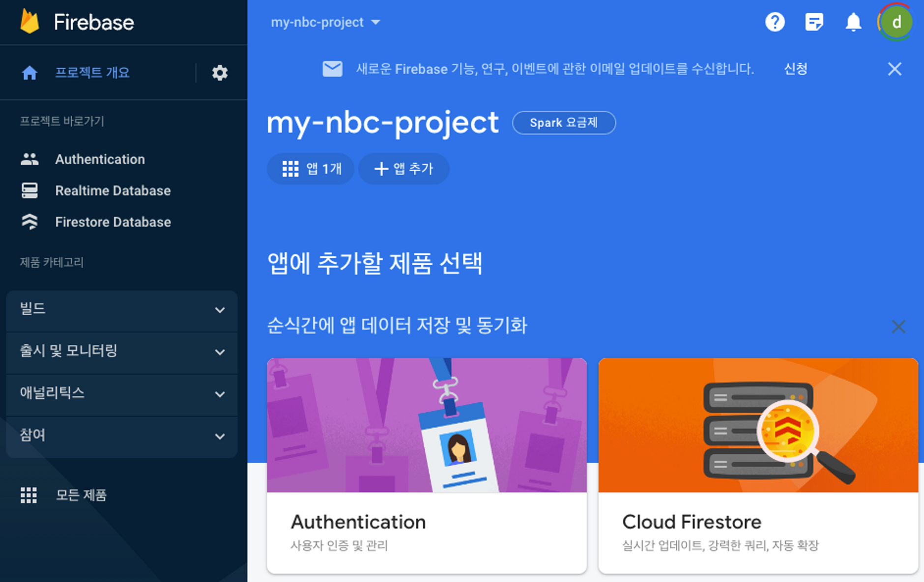
Task: Open project overview home icon
Action: [x=29, y=73]
